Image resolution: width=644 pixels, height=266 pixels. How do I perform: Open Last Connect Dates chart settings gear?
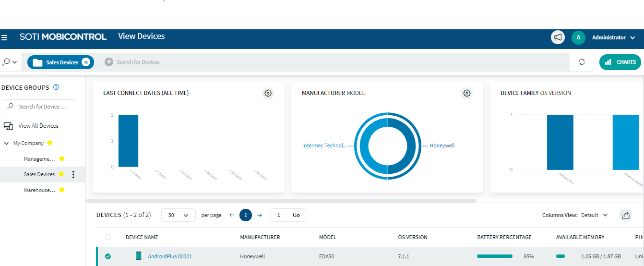click(268, 93)
